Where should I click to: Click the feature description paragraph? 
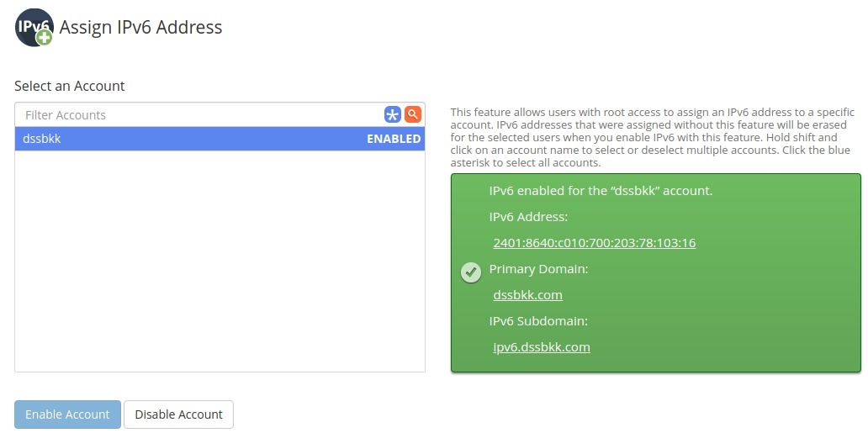coord(653,137)
